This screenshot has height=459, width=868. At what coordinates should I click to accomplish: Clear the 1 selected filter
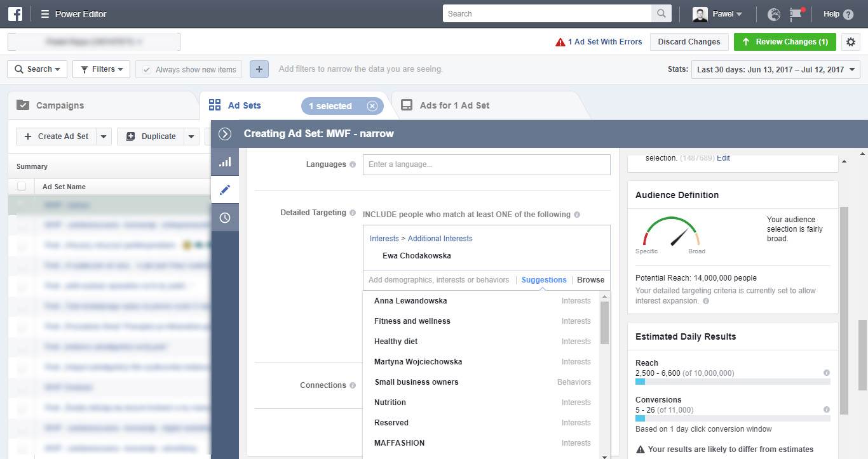point(372,106)
